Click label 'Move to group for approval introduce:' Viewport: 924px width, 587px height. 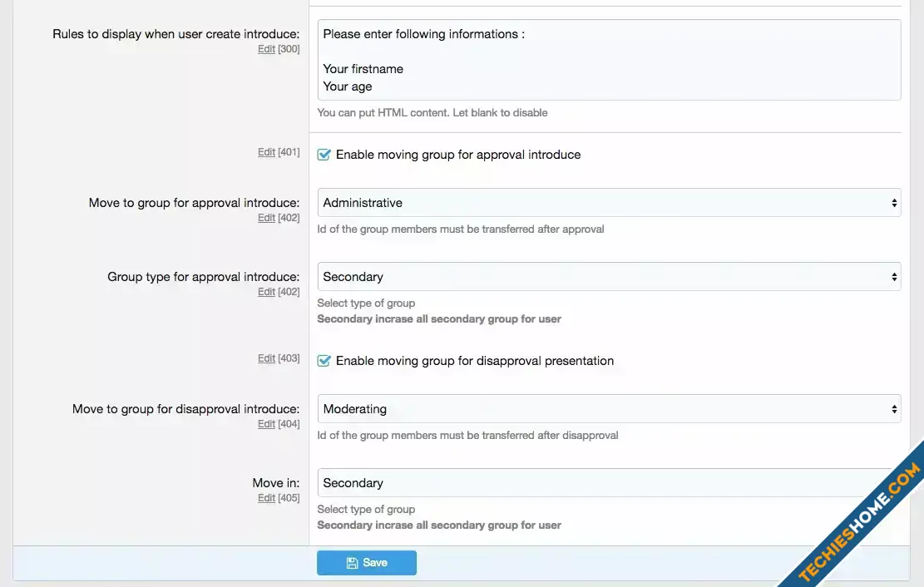[x=194, y=203]
